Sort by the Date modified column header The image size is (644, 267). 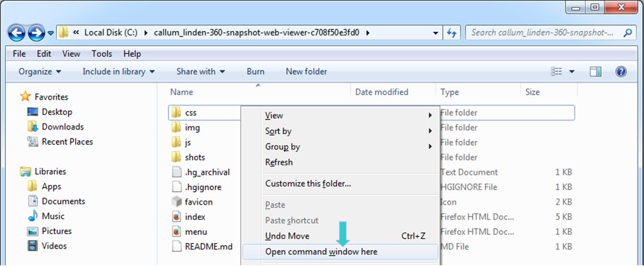click(x=382, y=92)
